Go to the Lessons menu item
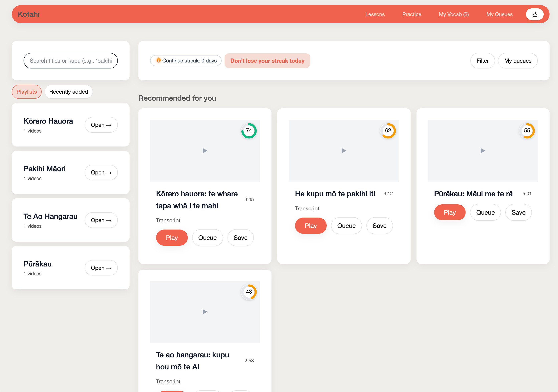558x392 pixels. 375,14
